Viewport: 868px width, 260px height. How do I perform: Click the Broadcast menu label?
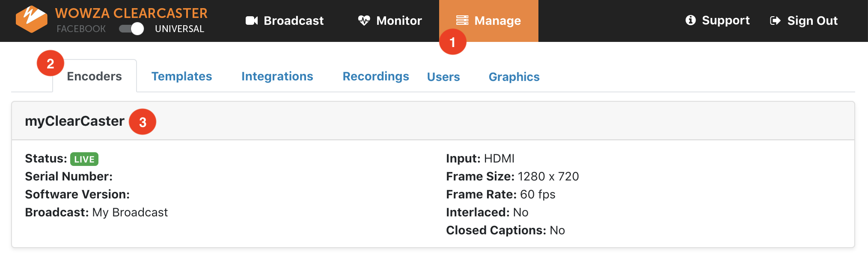pos(294,21)
